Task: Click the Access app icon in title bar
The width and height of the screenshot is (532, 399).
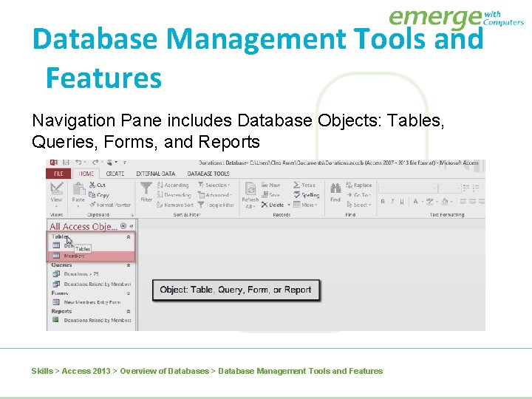Action: [x=54, y=163]
